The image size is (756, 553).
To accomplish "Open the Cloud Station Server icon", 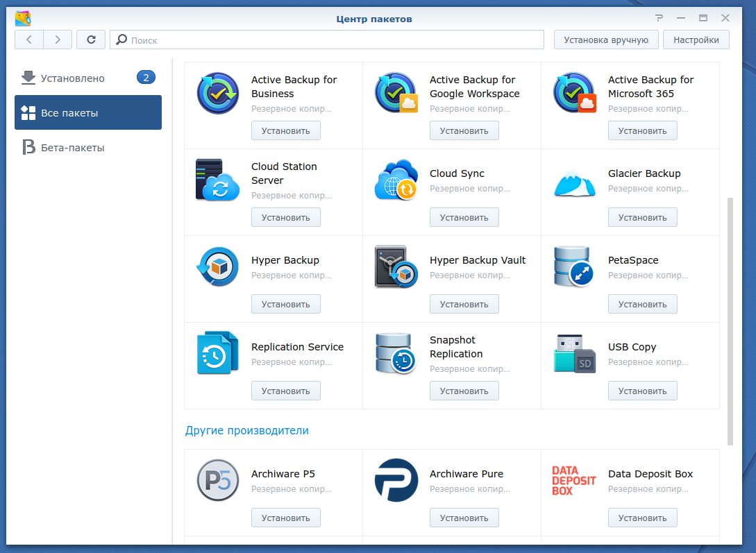I will coord(218,180).
